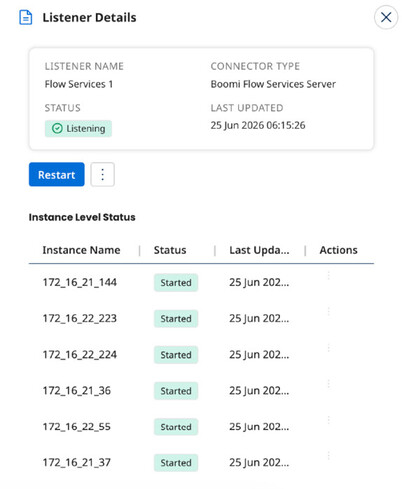Close the Listener Details panel
This screenshot has width=402, height=489.
(386, 17)
